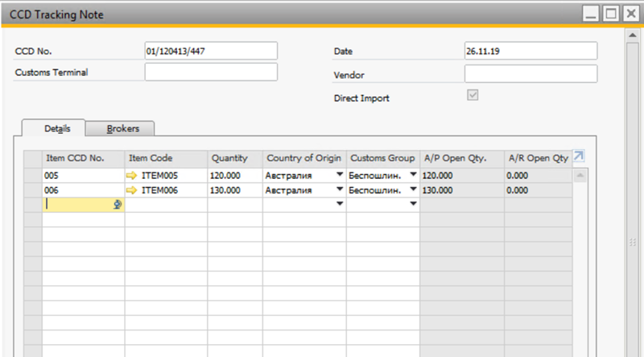Viewport: 644px width, 357px height.
Task: Follow the link arrow beside ITEM006
Action: pos(131,190)
